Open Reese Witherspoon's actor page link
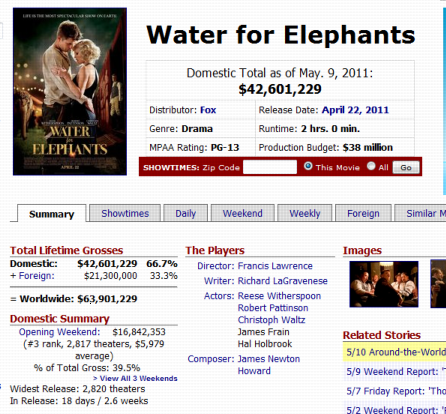The width and height of the screenshot is (446, 414). point(279,296)
